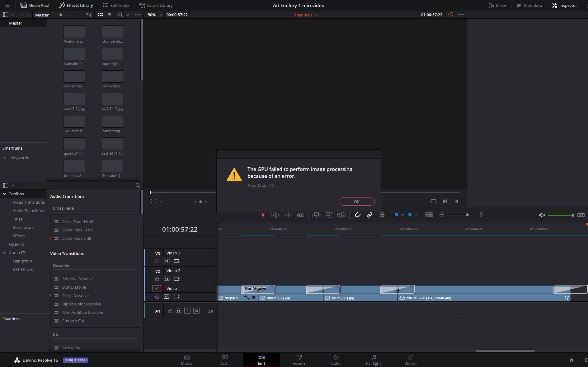This screenshot has height=367, width=588.
Task: Add a blue marker
Action: point(410,215)
